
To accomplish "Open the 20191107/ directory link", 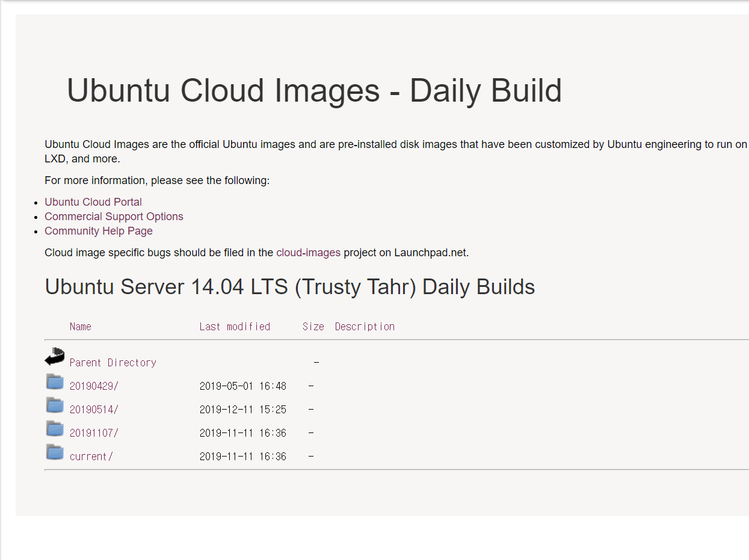I will point(94,433).
